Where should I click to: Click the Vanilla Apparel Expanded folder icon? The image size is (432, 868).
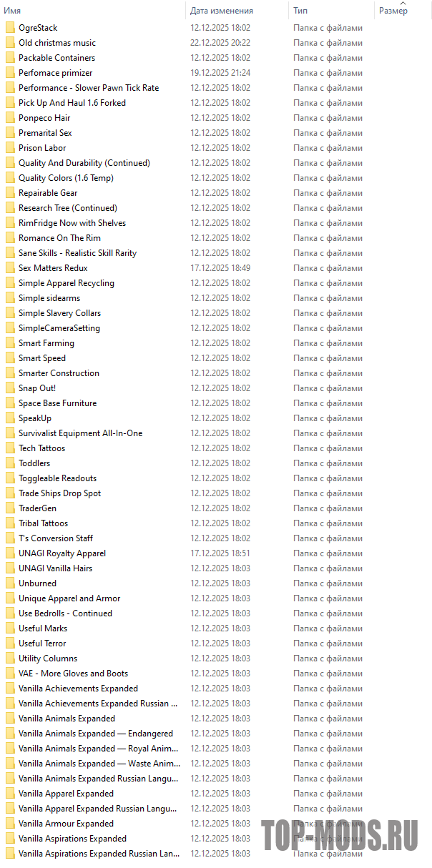click(9, 794)
